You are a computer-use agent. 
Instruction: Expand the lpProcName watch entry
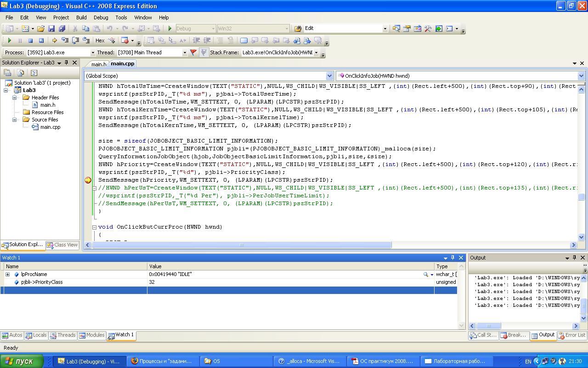point(7,274)
